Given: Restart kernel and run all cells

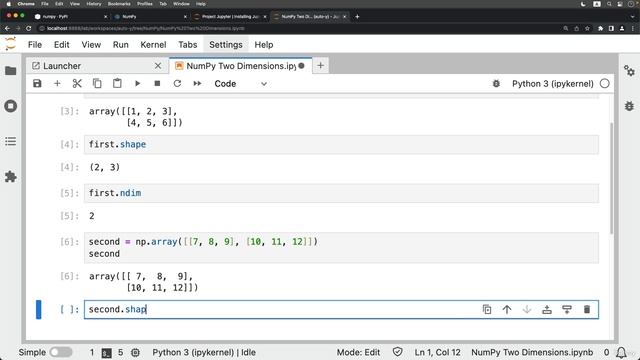Looking at the screenshot, I should (197, 84).
